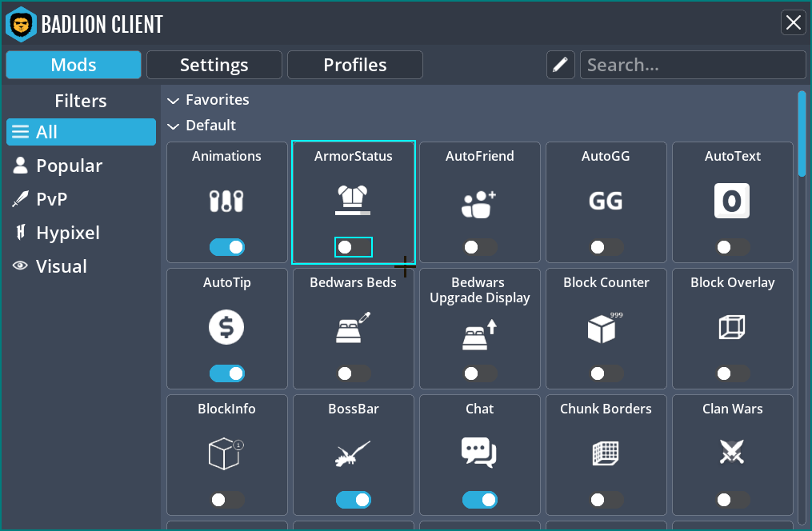This screenshot has height=531, width=812.
Task: Click the AutoText key icon
Action: [732, 201]
